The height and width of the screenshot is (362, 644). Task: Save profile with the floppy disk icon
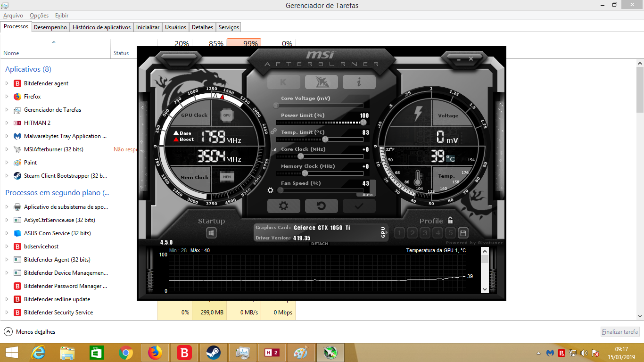pyautogui.click(x=463, y=233)
